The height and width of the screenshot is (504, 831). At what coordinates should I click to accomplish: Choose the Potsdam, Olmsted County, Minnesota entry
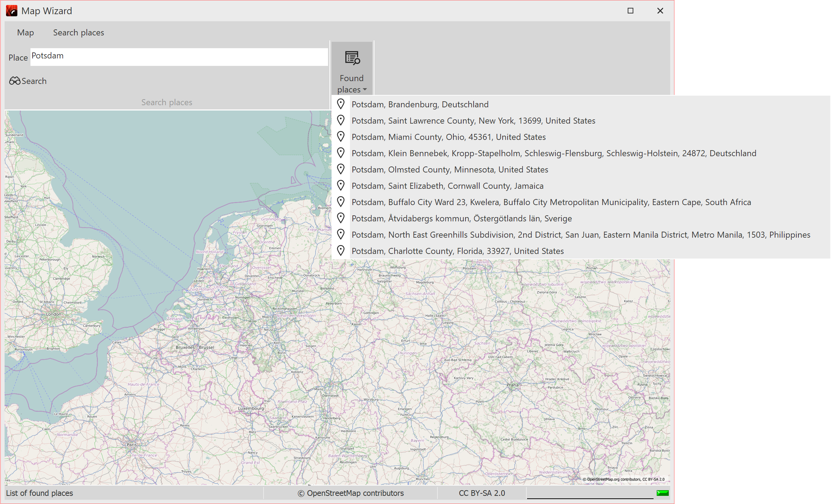(450, 169)
